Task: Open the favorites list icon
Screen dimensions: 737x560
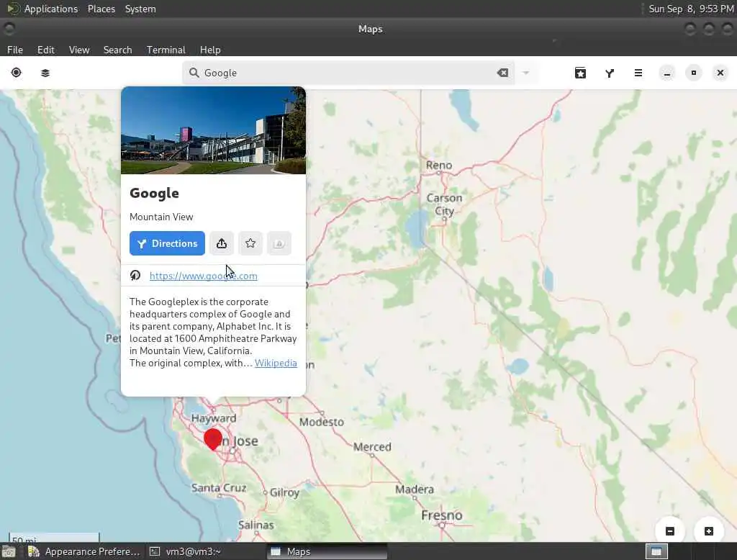Action: pyautogui.click(x=581, y=73)
